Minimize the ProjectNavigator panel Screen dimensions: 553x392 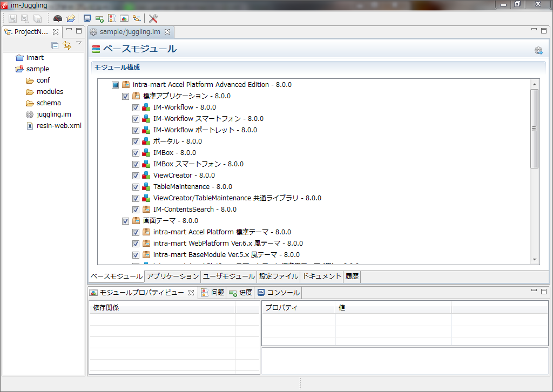(x=69, y=30)
